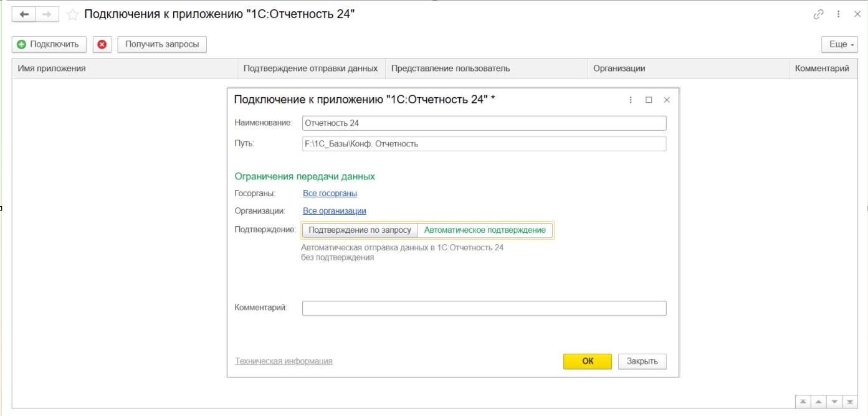This screenshot has width=868, height=416.
Task: Go back with the left arrow button
Action: 24,14
